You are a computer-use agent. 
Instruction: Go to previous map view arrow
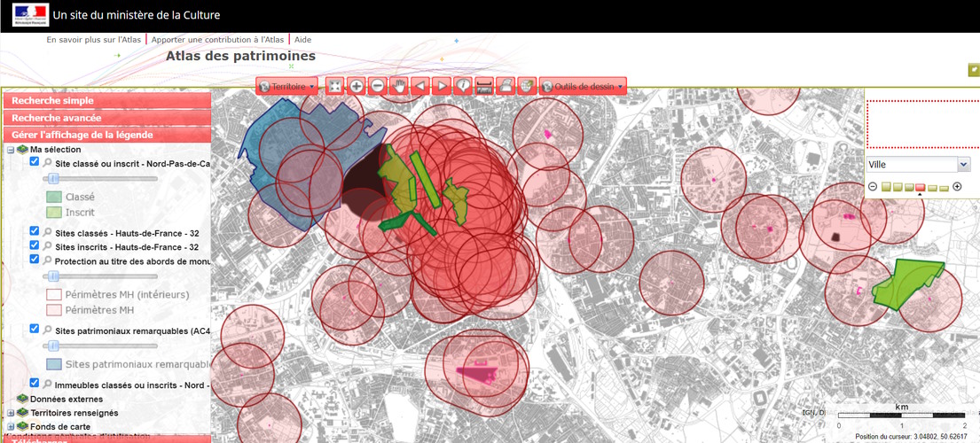pos(420,86)
